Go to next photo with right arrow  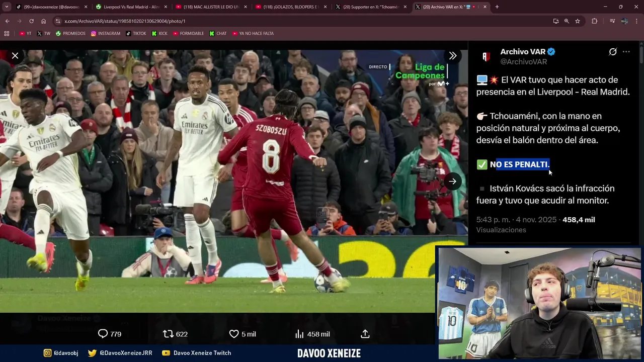[452, 182]
